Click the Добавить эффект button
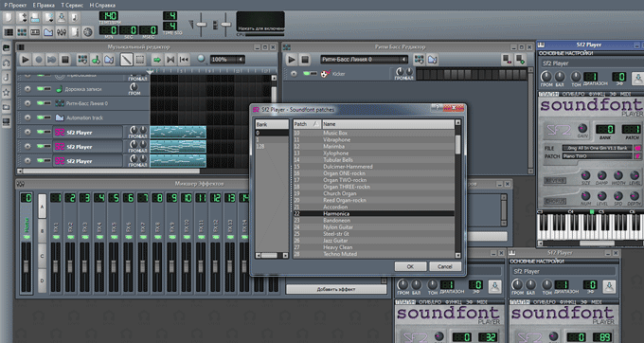 coord(336,289)
